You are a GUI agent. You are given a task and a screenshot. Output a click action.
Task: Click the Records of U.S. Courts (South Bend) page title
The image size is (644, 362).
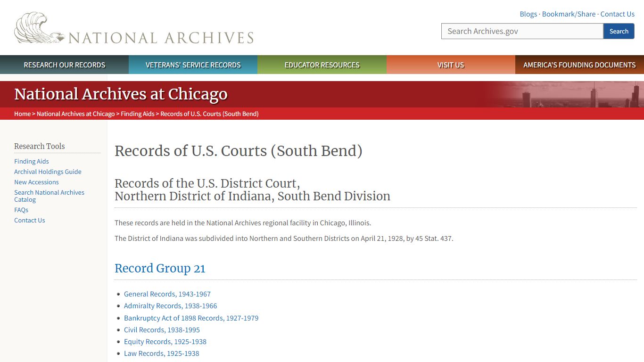click(x=239, y=151)
